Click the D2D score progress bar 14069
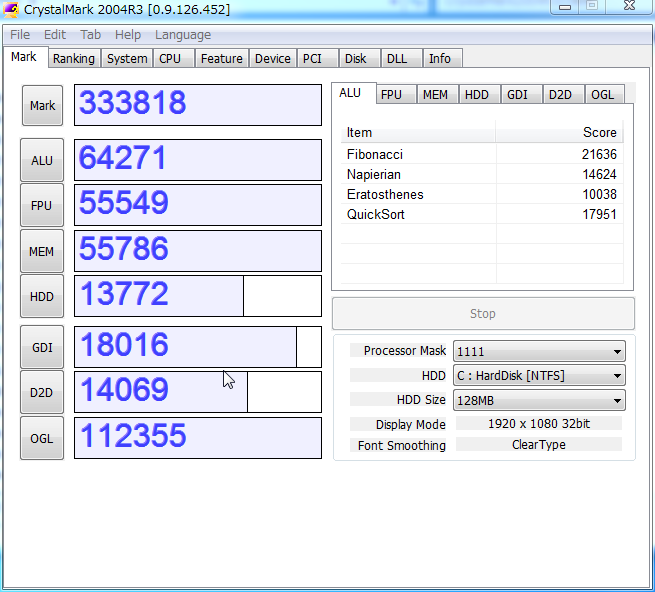The width and height of the screenshot is (655, 592). pyautogui.click(x=198, y=392)
